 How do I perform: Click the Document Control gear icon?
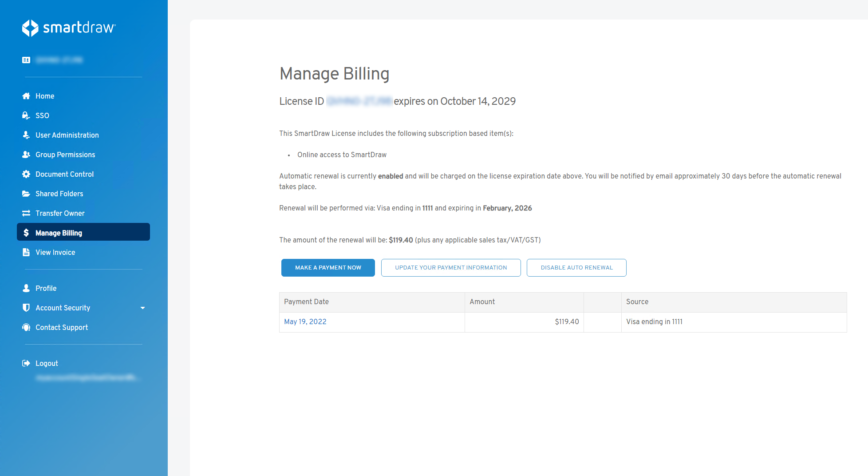pyautogui.click(x=26, y=174)
